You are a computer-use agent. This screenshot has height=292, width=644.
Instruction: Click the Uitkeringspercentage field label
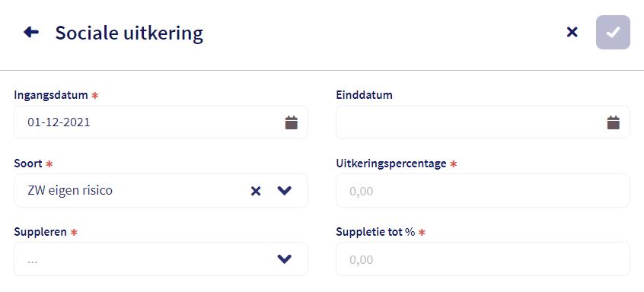pos(391,163)
